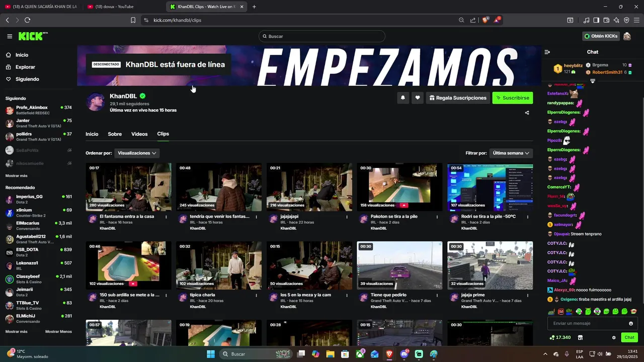
Task: Switch to the Videos tab
Action: point(139,134)
